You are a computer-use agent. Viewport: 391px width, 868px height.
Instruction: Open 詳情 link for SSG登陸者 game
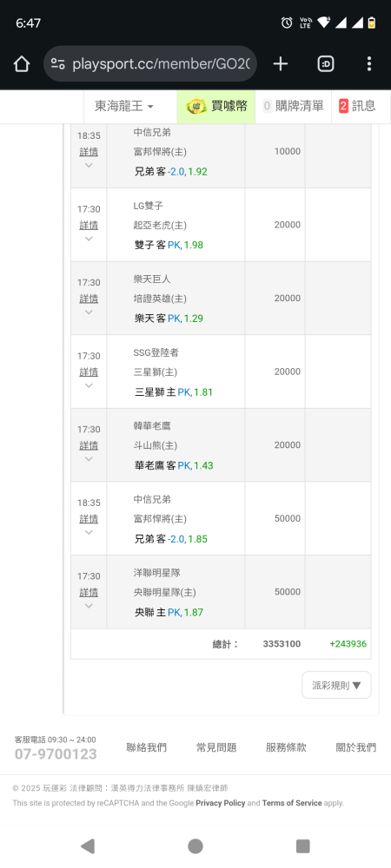[x=89, y=372]
